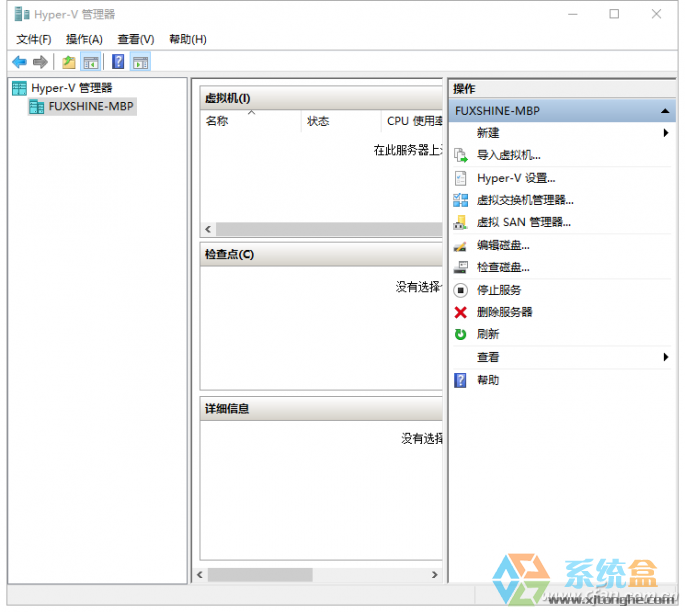Open the 操作(A) menu
This screenshot has height=612, width=685.
[x=84, y=39]
